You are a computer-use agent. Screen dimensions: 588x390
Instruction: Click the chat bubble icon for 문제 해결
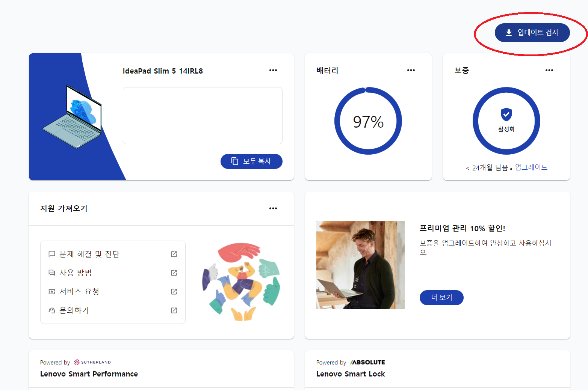52,254
